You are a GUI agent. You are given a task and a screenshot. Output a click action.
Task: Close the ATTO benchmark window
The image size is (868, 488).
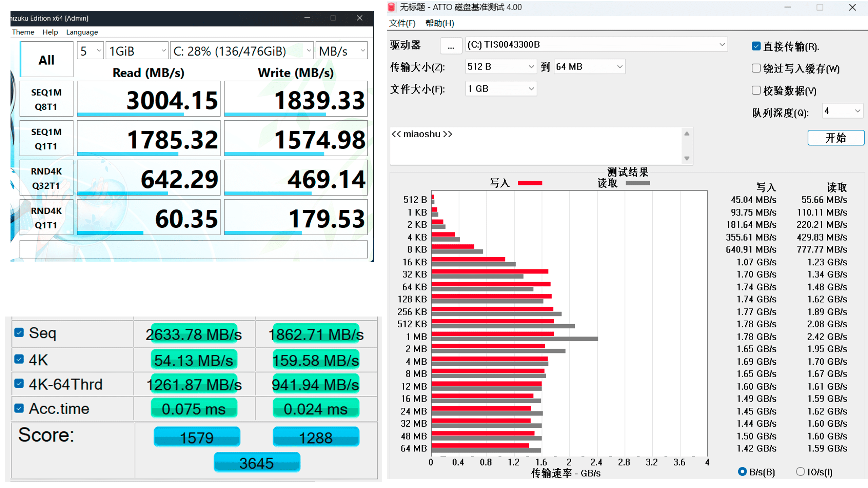coord(852,7)
